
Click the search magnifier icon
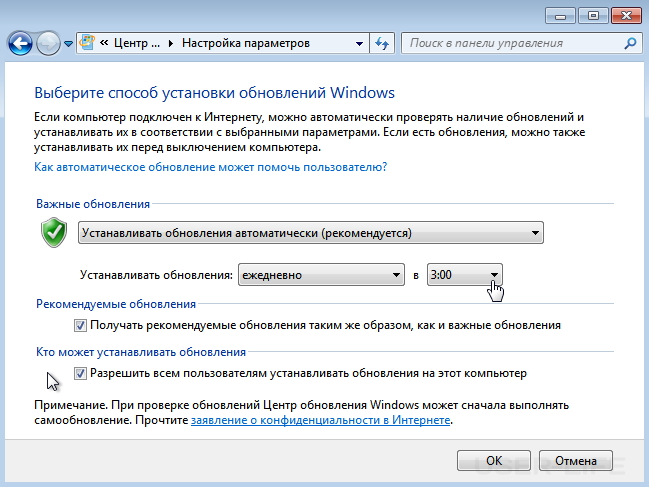[630, 43]
